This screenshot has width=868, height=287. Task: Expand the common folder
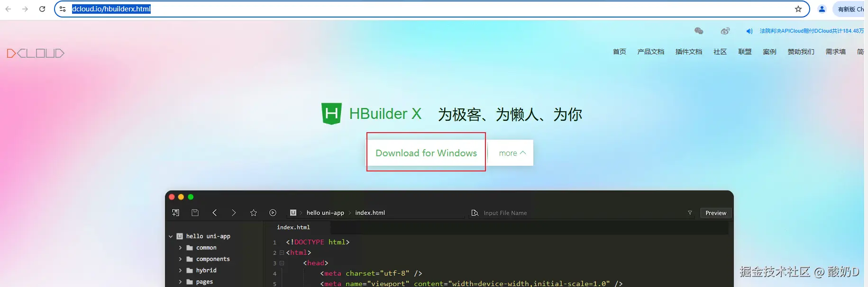tap(180, 248)
